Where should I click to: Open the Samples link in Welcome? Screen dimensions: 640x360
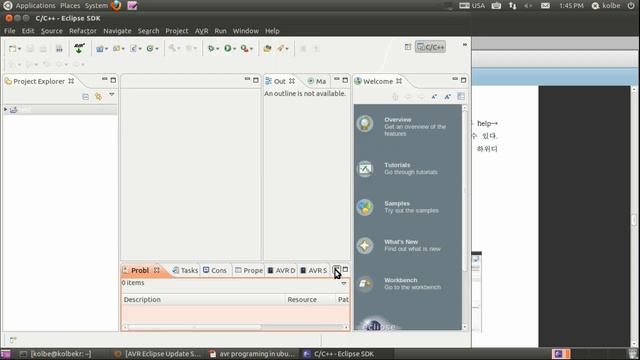(x=397, y=203)
